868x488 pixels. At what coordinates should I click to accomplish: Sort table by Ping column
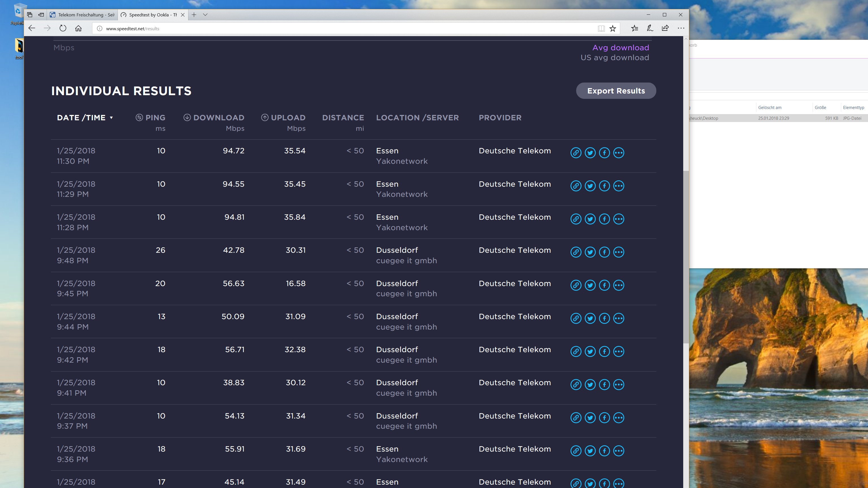[x=150, y=117]
